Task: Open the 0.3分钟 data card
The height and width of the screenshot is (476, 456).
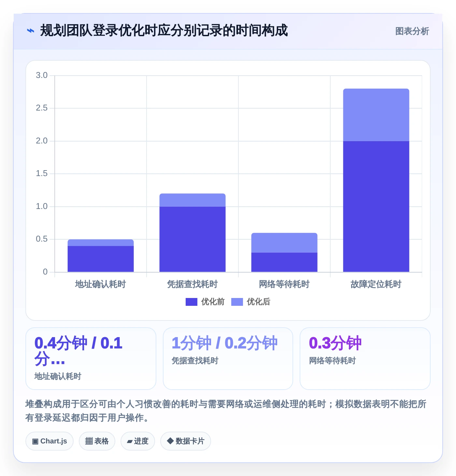Action: click(365, 359)
